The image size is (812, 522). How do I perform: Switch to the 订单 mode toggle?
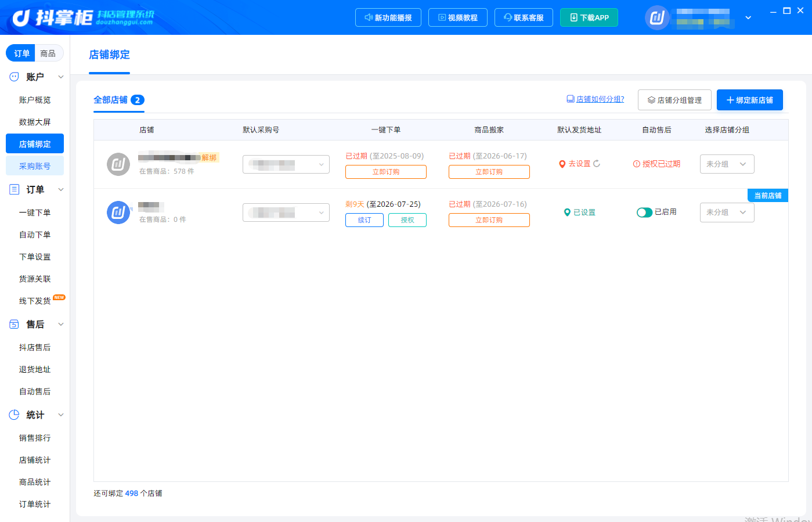point(21,53)
